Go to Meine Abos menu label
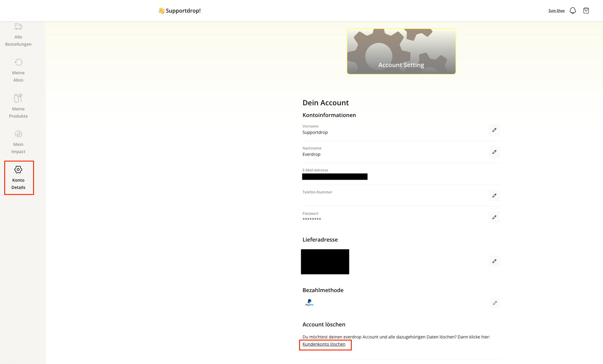 18,76
